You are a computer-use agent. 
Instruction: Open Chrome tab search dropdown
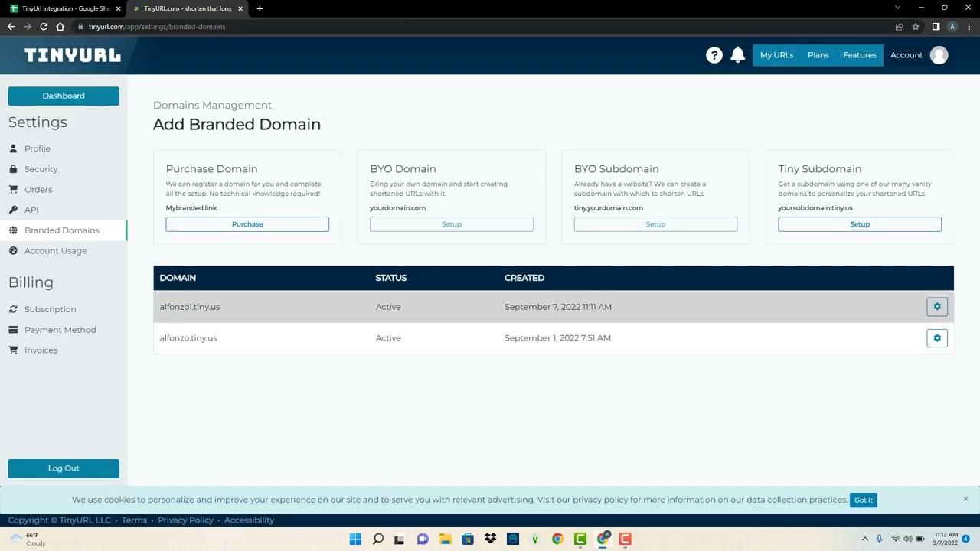(x=898, y=8)
